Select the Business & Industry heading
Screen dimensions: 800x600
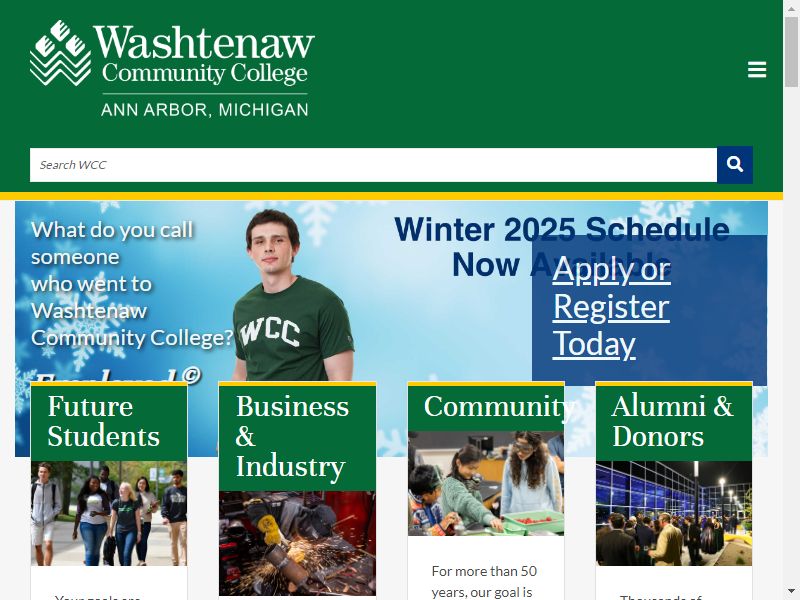tap(292, 436)
